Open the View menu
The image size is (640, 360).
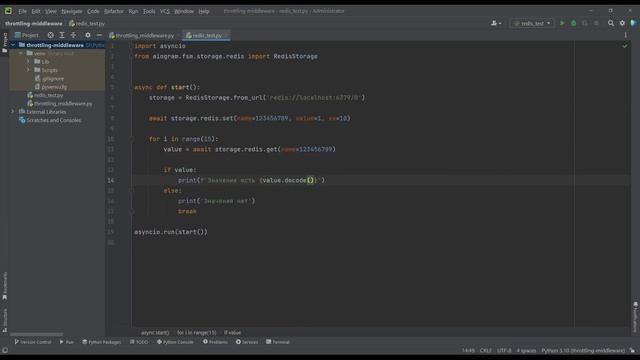tap(51, 11)
